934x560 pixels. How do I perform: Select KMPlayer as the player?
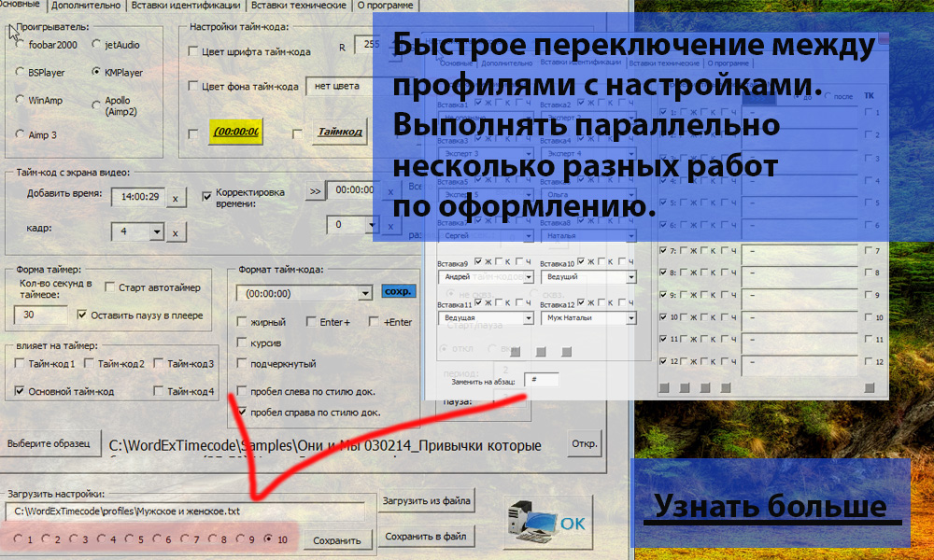(96, 72)
